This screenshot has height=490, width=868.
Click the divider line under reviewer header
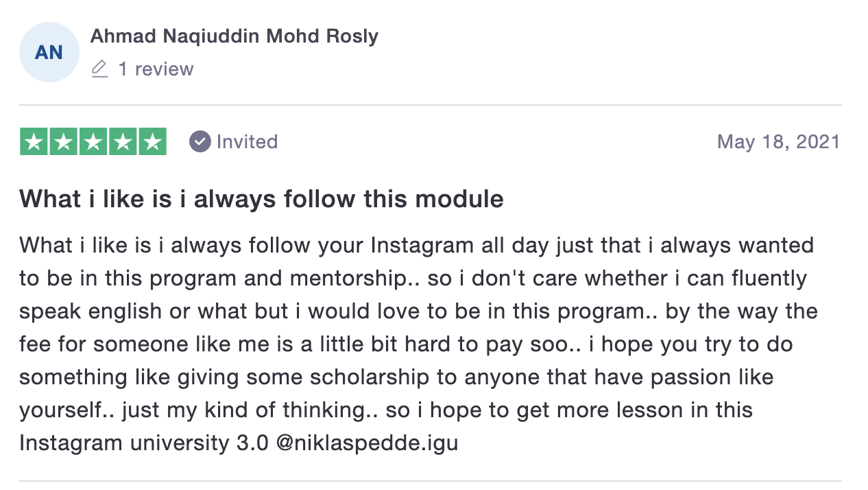[430, 105]
